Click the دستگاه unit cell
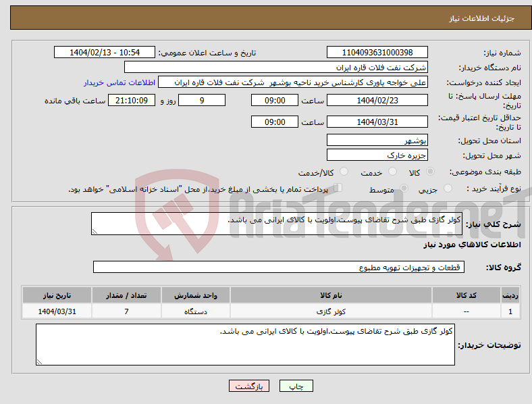Viewport: 532px width, 404px height. pos(195,311)
